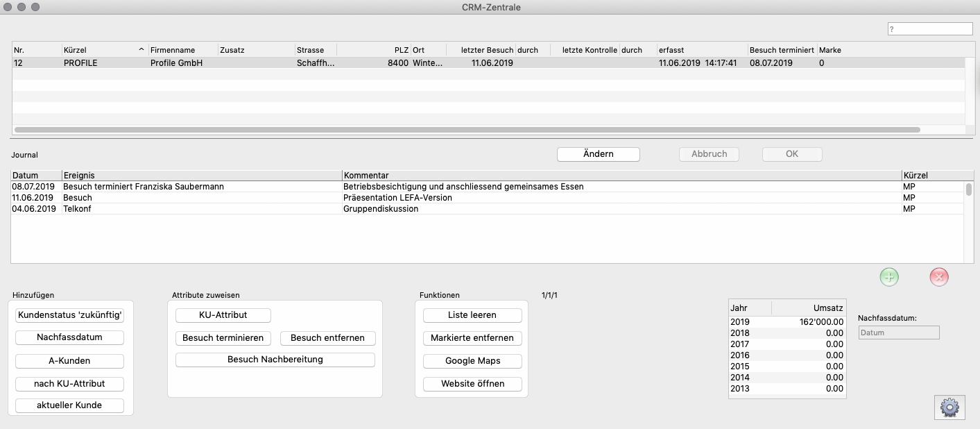This screenshot has height=429, width=980.
Task: Click the Ändern button
Action: (x=598, y=154)
